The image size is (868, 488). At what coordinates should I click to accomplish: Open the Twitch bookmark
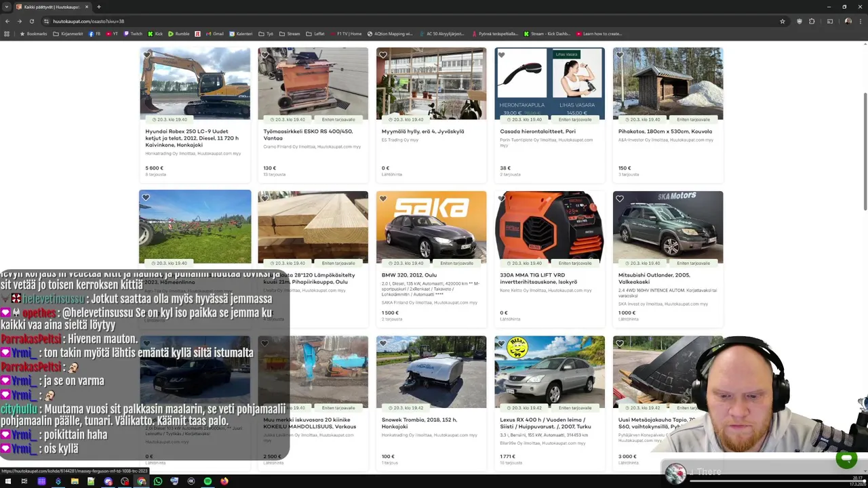(x=133, y=33)
